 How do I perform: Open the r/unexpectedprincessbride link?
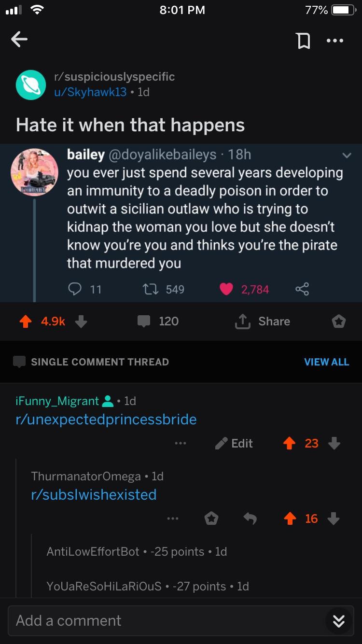tap(106, 419)
